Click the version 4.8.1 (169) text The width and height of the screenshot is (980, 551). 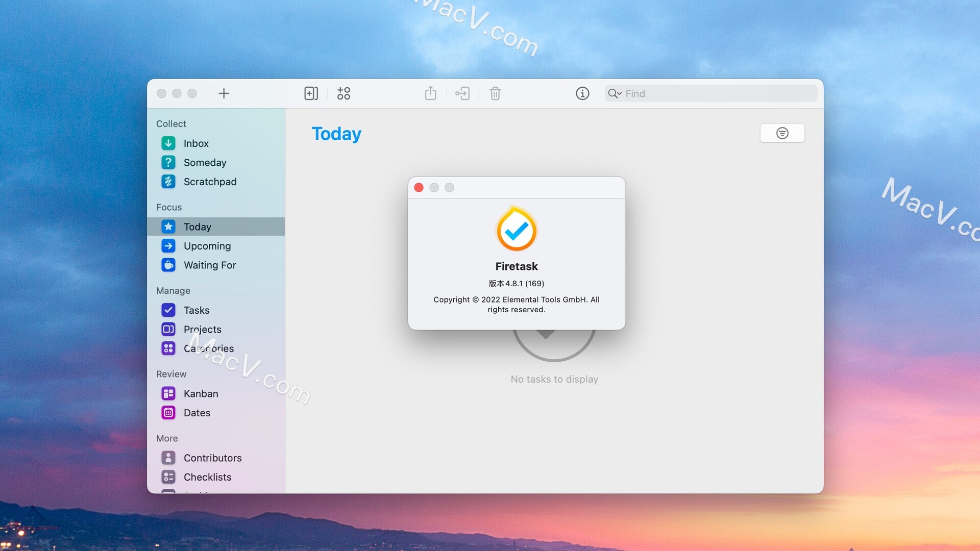(x=517, y=283)
